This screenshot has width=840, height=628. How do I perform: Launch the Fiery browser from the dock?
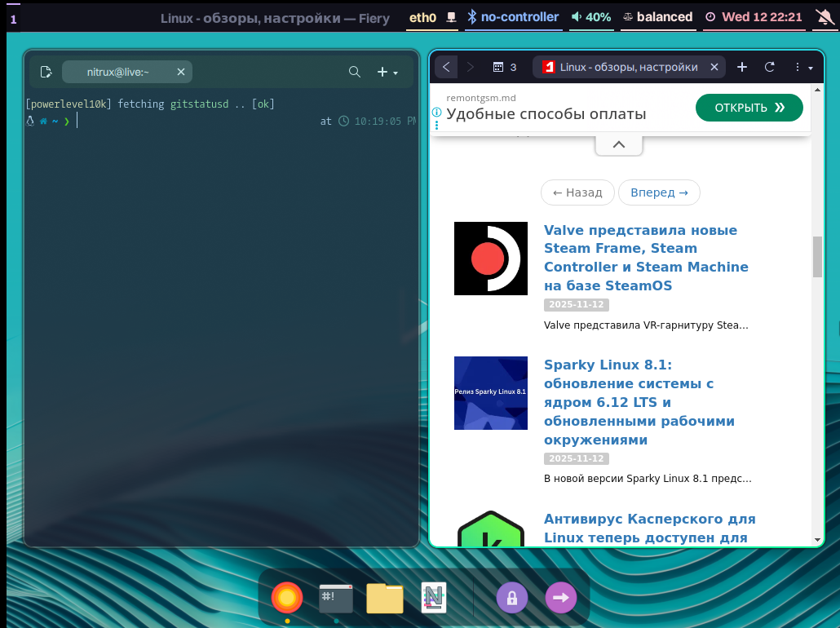pyautogui.click(x=287, y=598)
